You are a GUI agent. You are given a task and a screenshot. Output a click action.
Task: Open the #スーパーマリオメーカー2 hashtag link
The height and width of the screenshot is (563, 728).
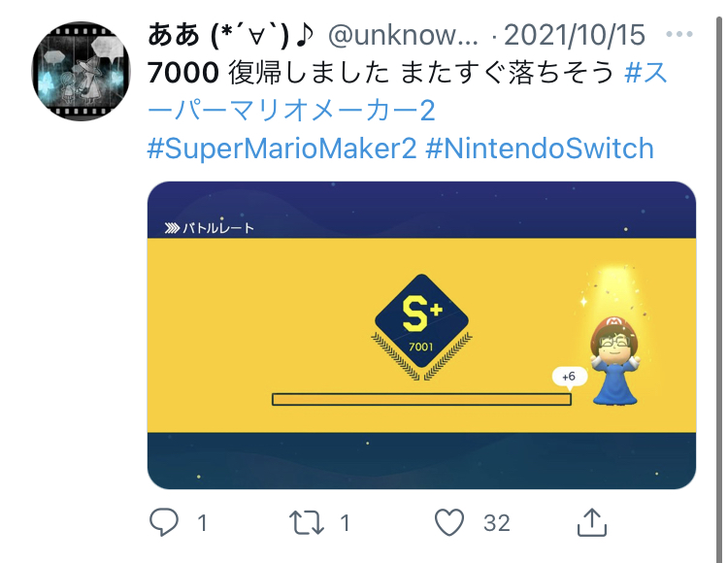407,91
